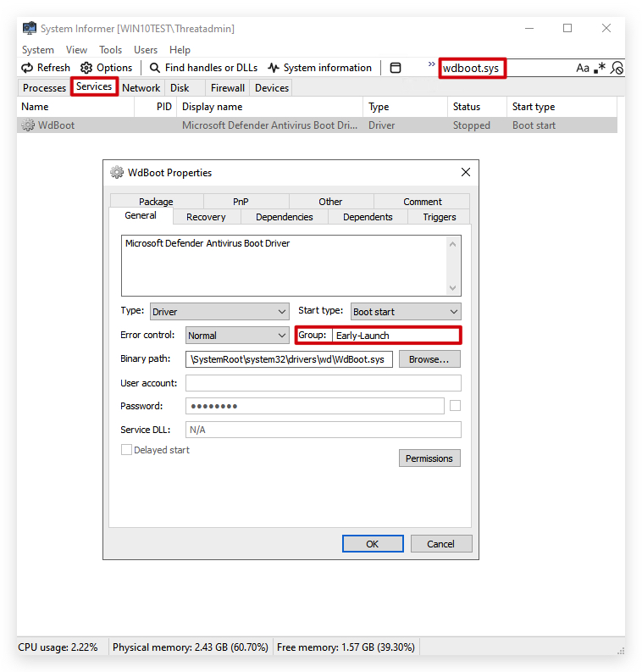Click the Password field
Viewport: 642px width, 672px height.
click(x=315, y=406)
